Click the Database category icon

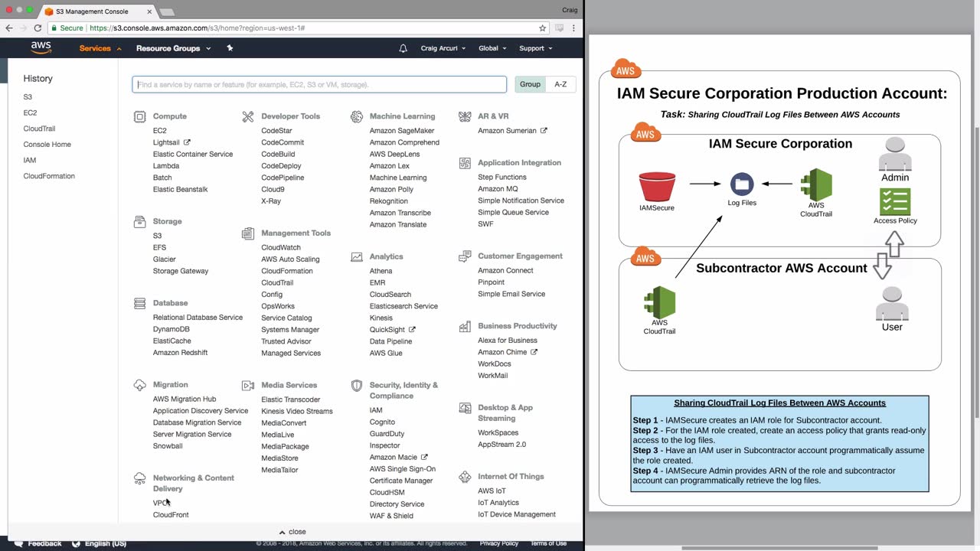139,303
